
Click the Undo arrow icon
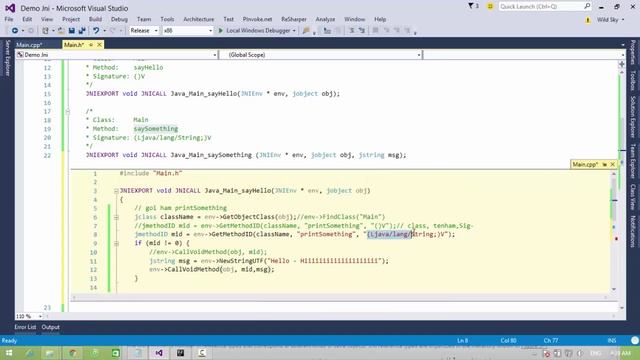[x=96, y=31]
